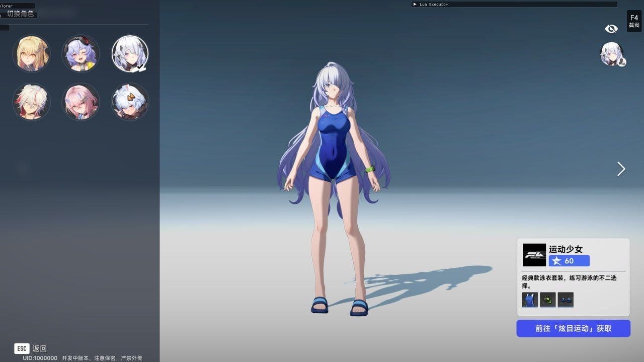Select the blonde-haired character portrait
The image size is (644, 362).
(x=31, y=53)
